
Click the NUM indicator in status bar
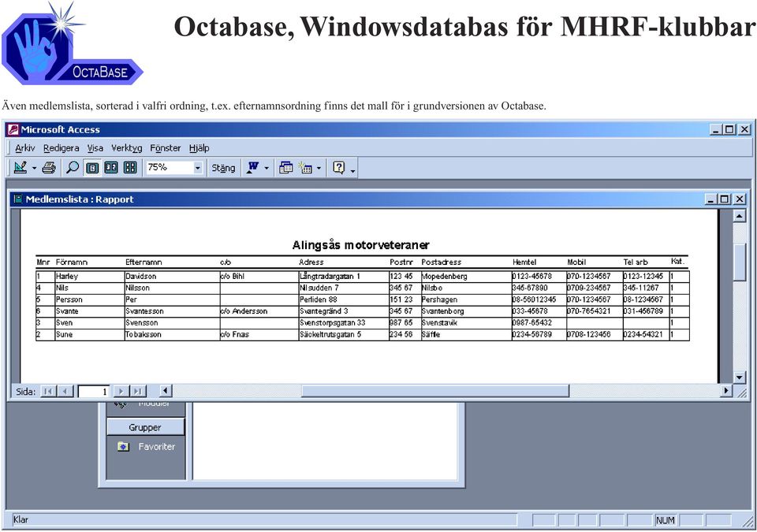click(x=665, y=520)
